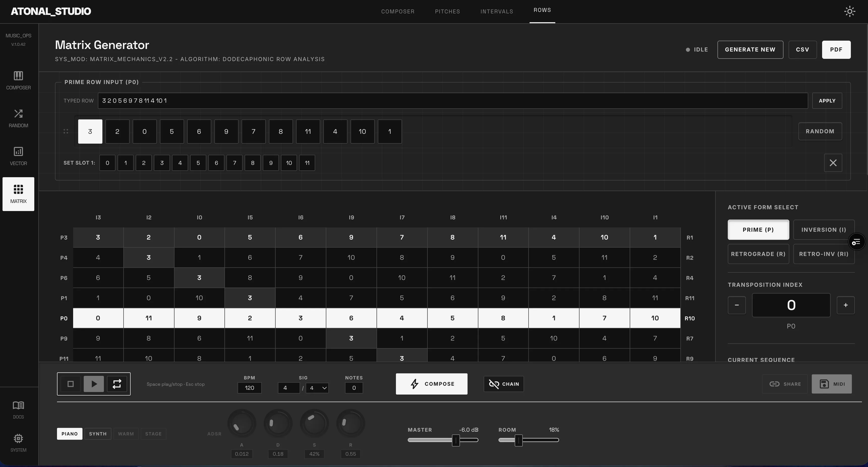Toggle light theme sun icon

[850, 11]
